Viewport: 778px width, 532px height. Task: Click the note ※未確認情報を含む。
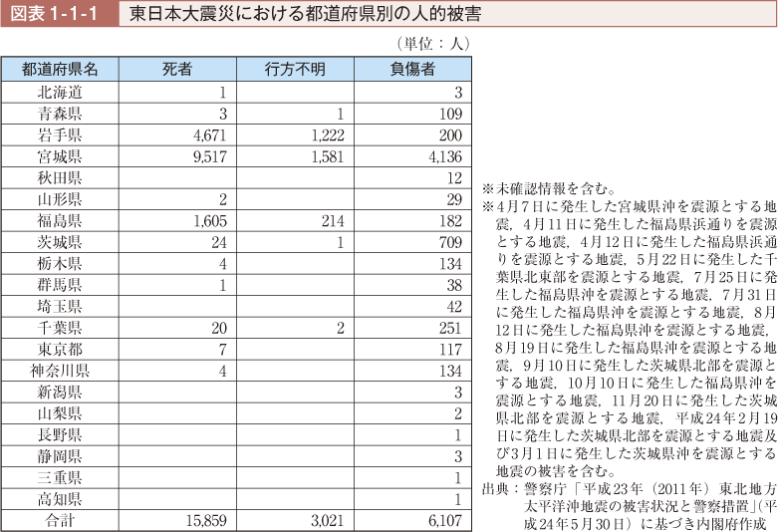(x=549, y=188)
